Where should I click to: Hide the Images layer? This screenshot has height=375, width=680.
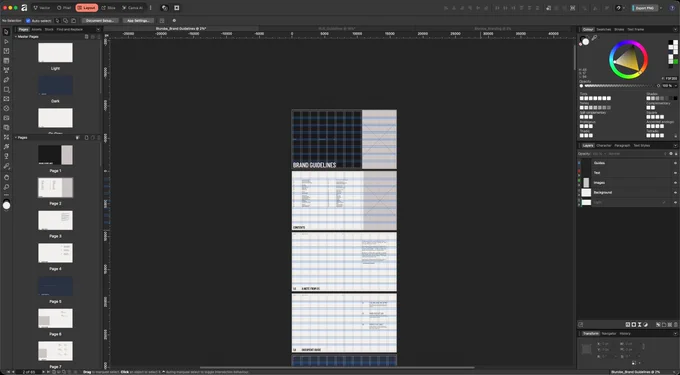coord(675,183)
